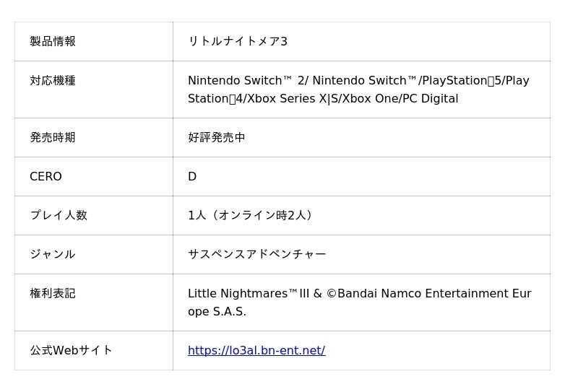Screen dimensions: 578x392
Task: Click the 権利表記 row label
Action: (53, 294)
